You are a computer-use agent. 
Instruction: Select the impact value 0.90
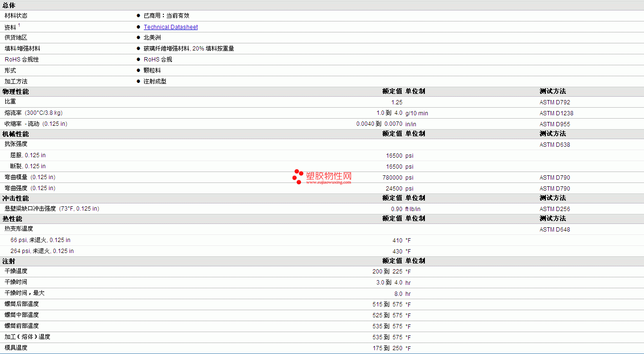[397, 209]
